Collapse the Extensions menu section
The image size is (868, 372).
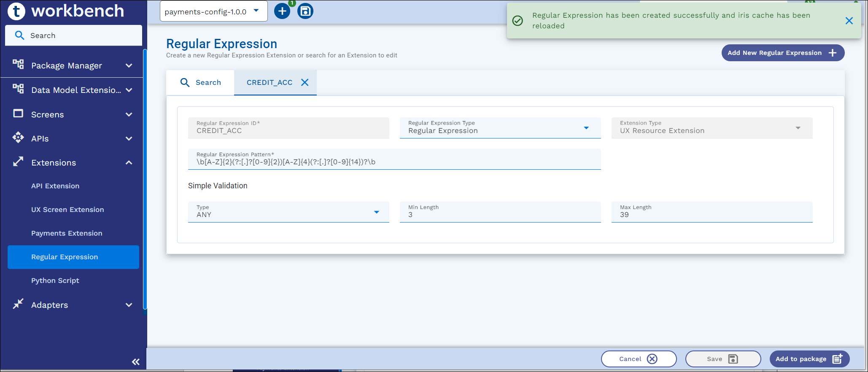[129, 163]
